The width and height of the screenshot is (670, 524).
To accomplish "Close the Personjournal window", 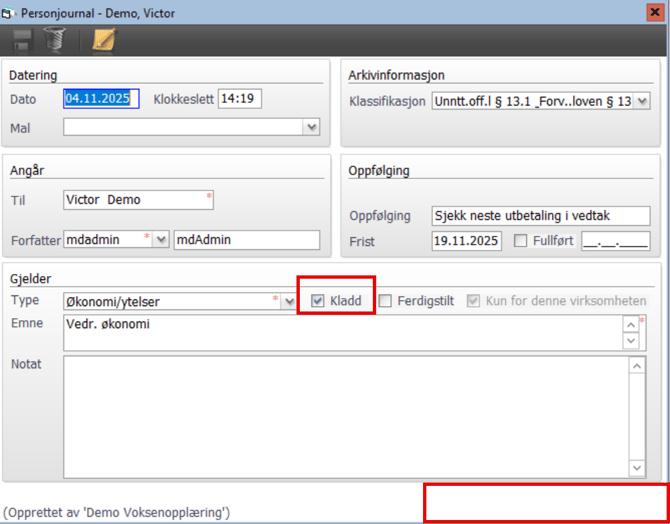I will click(657, 10).
